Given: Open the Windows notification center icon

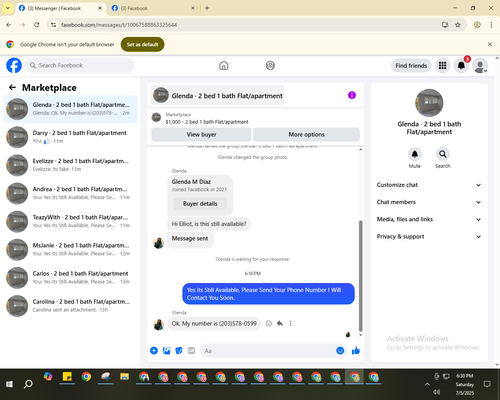Looking at the screenshot, I should 487,384.
